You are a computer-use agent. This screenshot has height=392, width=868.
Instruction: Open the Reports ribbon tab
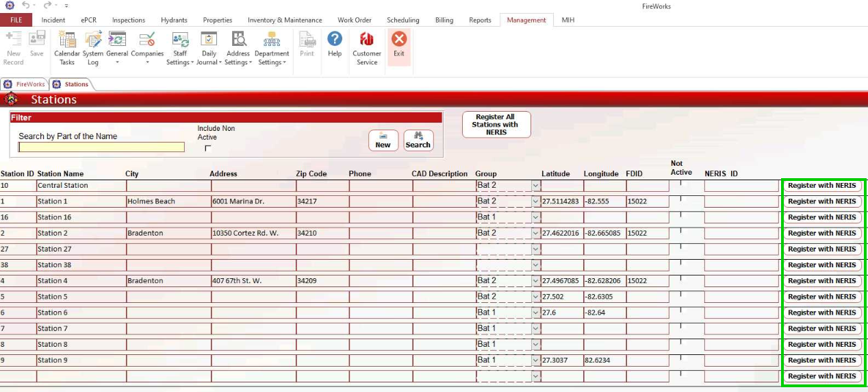(x=480, y=20)
